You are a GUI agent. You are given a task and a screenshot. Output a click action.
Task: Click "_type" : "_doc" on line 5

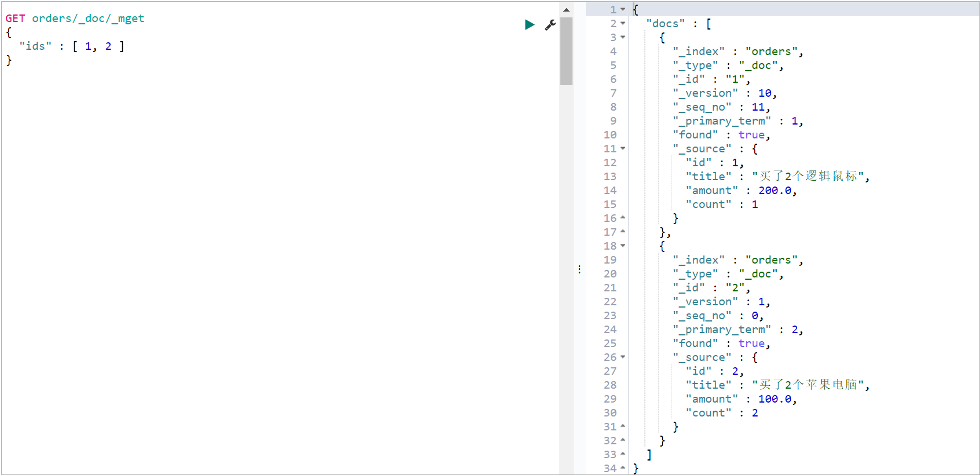coord(728,65)
